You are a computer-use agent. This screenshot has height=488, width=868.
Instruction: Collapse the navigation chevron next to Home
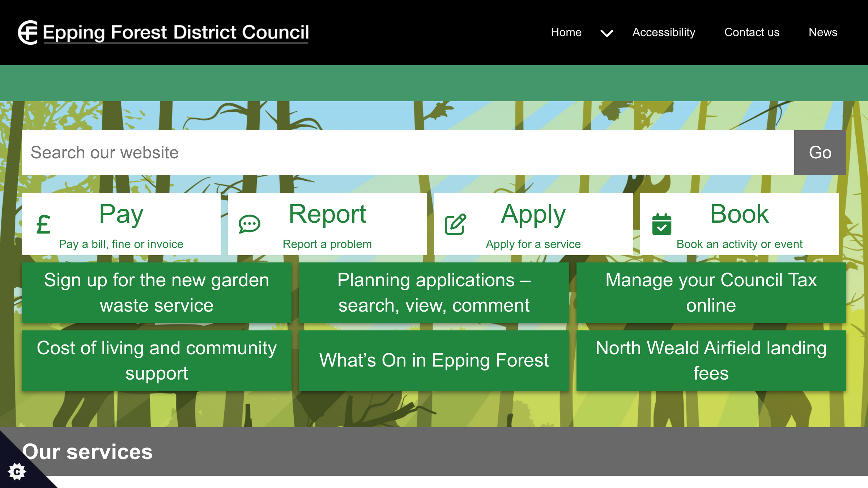pos(607,33)
